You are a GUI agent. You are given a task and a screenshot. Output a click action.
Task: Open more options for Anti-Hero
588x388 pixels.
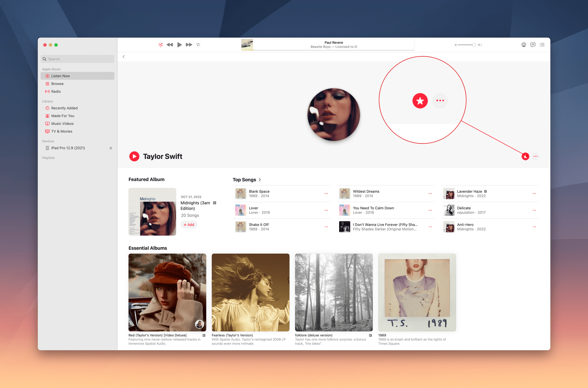pos(534,227)
